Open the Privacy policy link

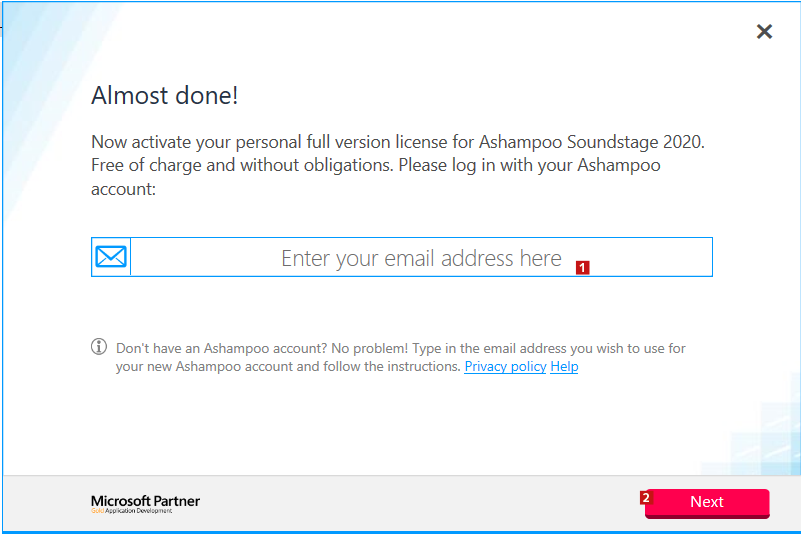(505, 366)
